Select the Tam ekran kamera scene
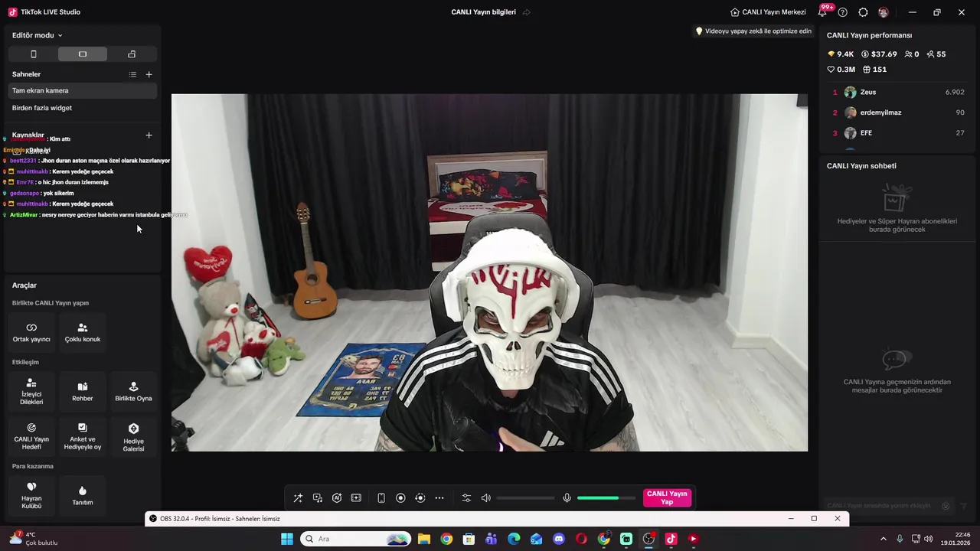The height and width of the screenshot is (551, 980). point(83,90)
